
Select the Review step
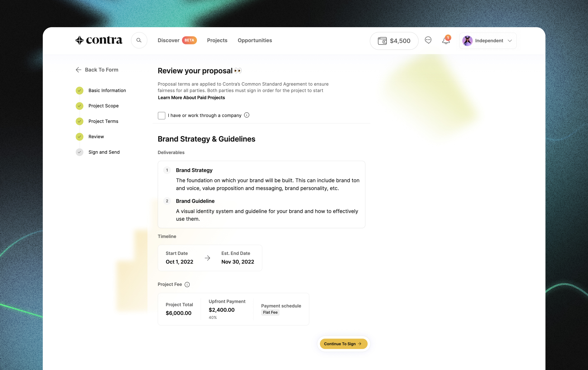[x=96, y=137]
